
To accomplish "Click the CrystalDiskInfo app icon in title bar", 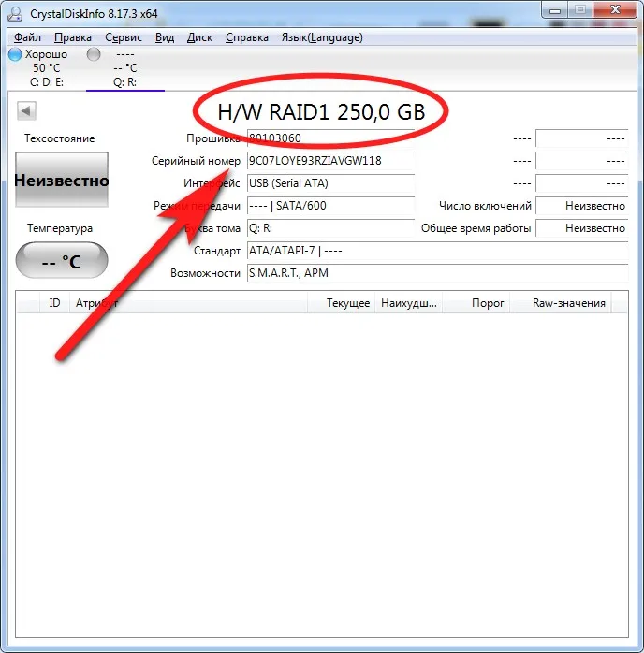I will 15,13.
